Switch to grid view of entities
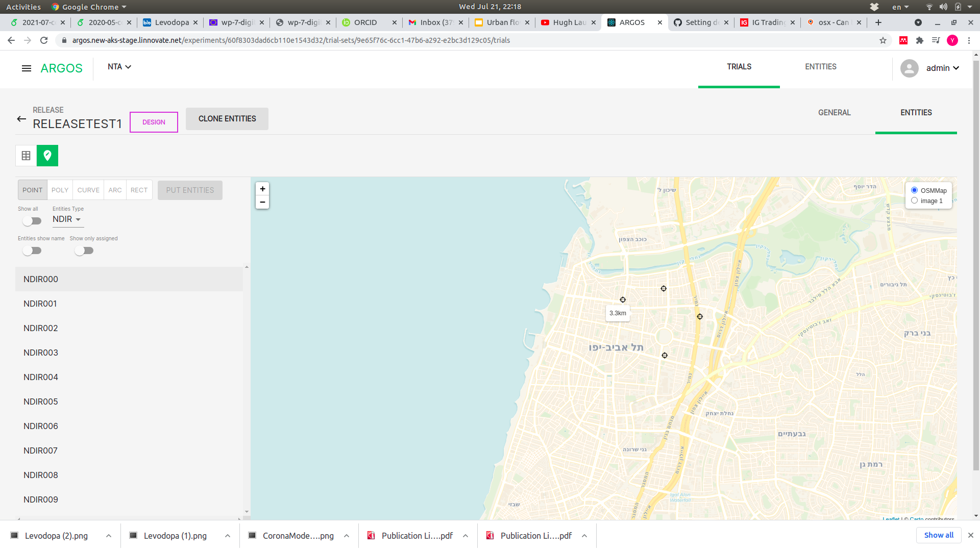 [x=26, y=156]
